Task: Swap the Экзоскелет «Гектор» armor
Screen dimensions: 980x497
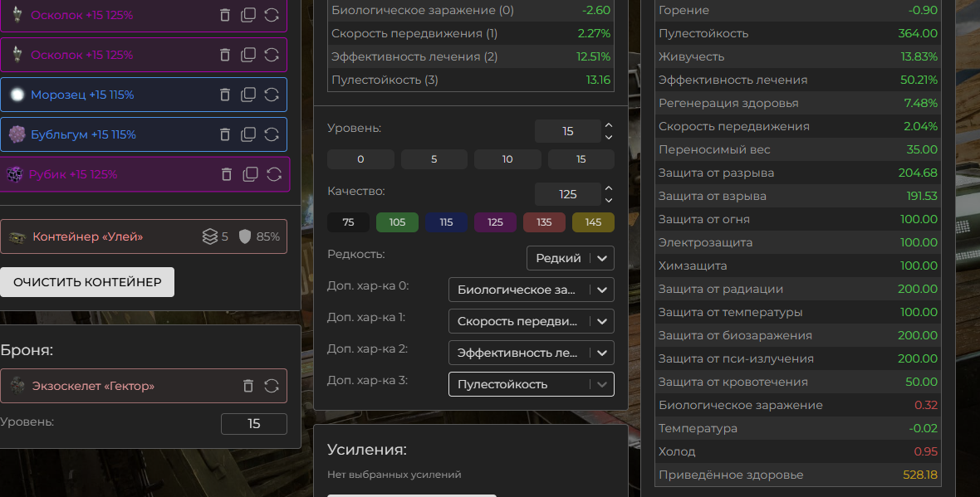Action: [272, 386]
